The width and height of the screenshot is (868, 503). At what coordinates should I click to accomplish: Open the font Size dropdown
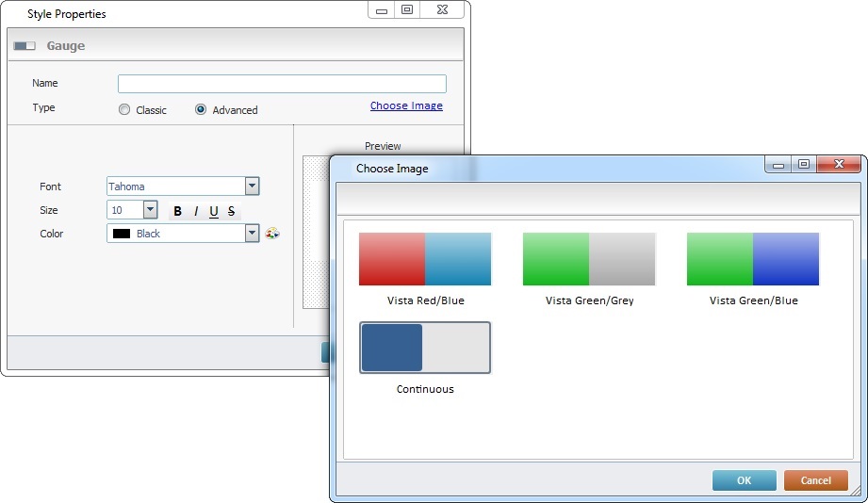click(150, 210)
